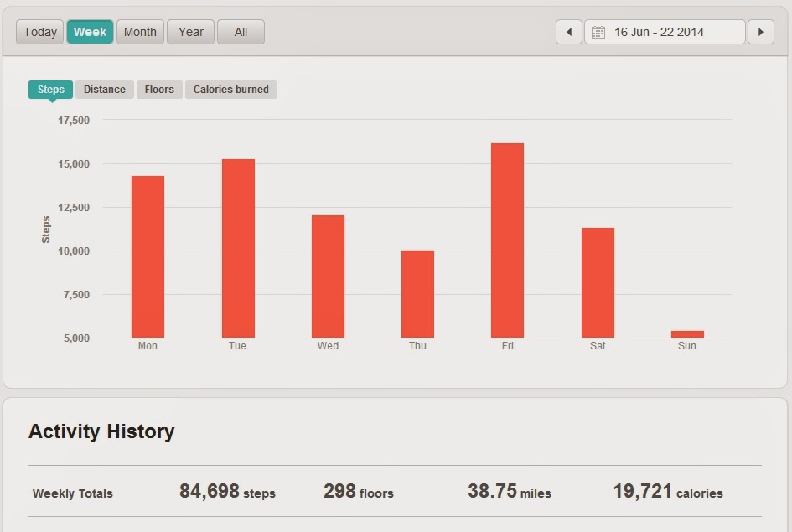The image size is (792, 532).
Task: Click the 5,000 axis label
Action: tap(76, 338)
